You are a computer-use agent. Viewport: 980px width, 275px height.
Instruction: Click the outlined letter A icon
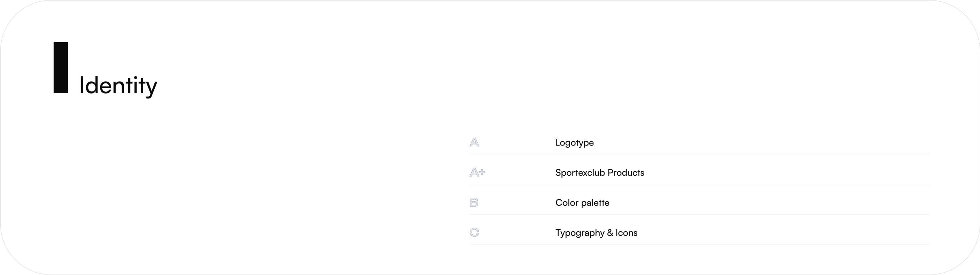tap(474, 142)
